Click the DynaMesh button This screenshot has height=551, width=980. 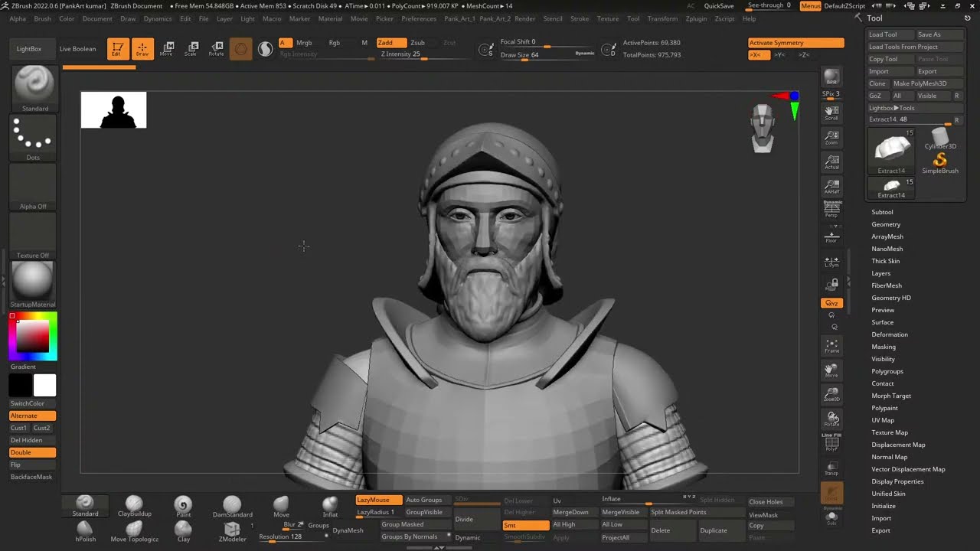[x=348, y=530]
